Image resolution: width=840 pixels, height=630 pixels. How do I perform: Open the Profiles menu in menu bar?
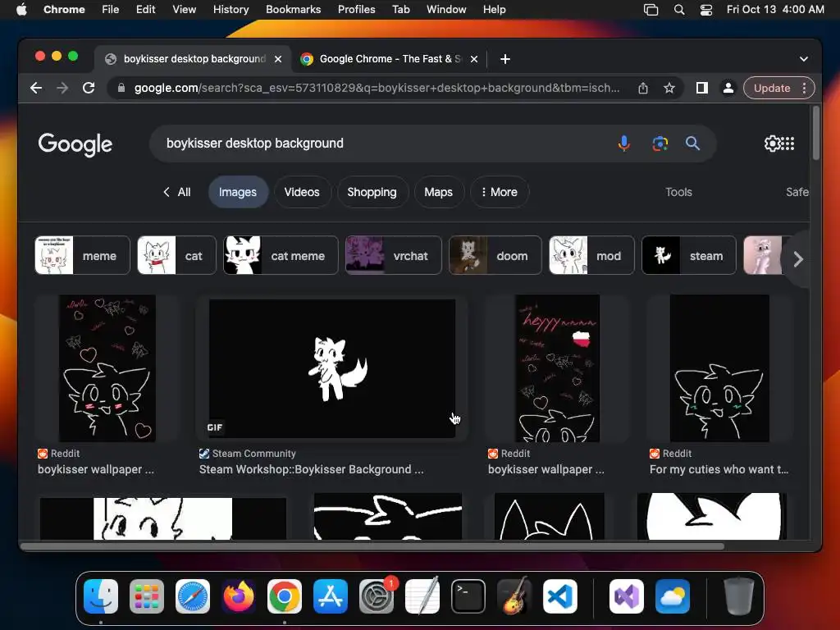356,10
